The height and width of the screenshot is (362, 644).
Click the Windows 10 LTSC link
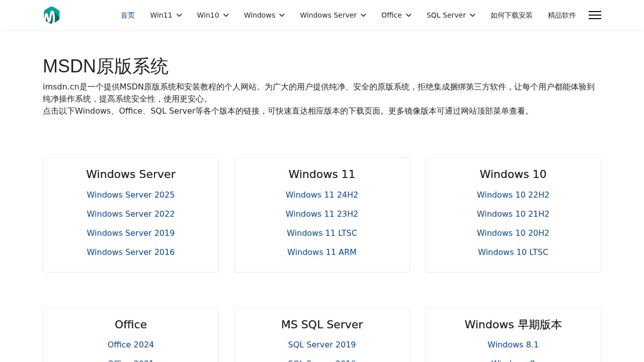point(513,252)
